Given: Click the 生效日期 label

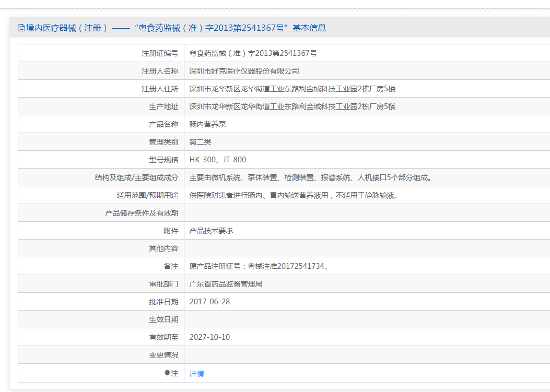Looking at the screenshot, I should (x=163, y=319).
